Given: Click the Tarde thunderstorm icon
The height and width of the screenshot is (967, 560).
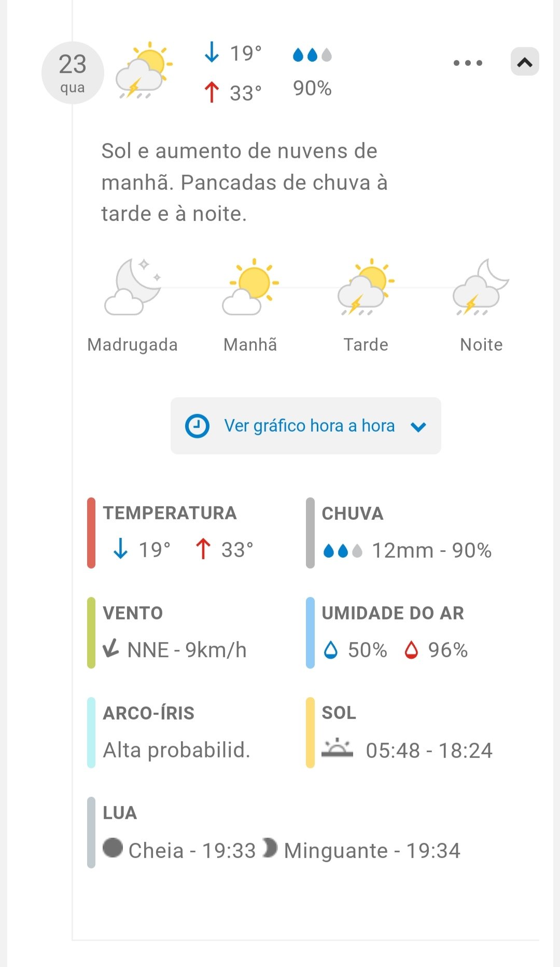Looking at the screenshot, I should pos(366,287).
